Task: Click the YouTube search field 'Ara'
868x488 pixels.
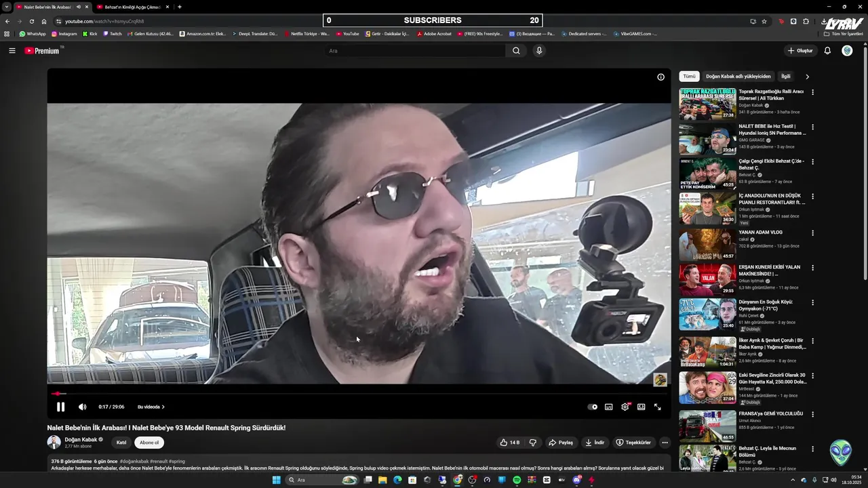Action: tap(415, 50)
